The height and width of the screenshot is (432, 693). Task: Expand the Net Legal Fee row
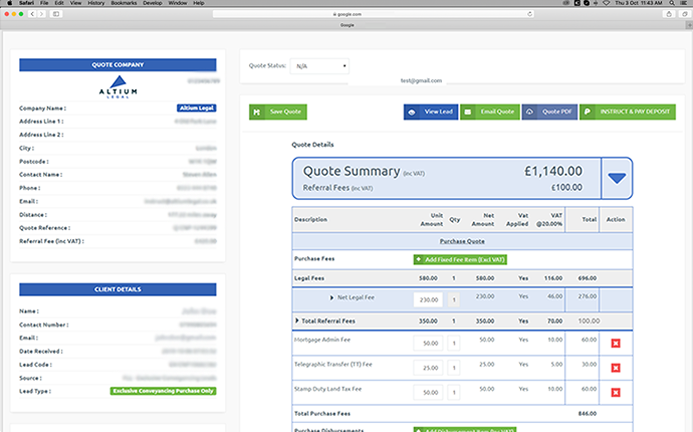click(331, 298)
